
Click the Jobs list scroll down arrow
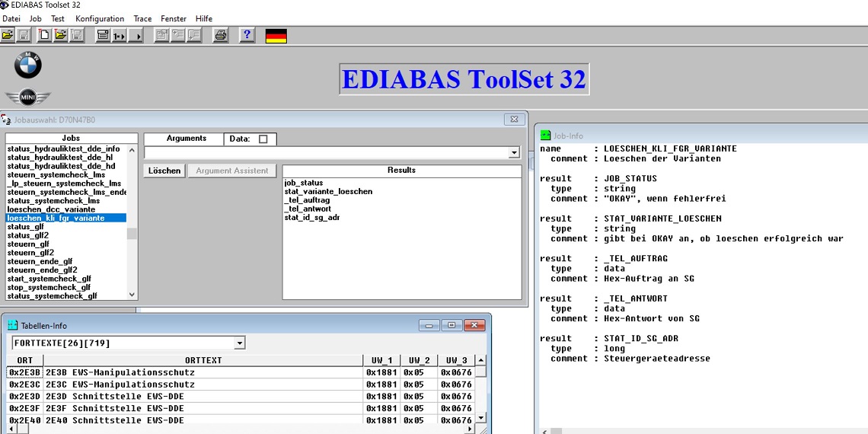pos(132,295)
